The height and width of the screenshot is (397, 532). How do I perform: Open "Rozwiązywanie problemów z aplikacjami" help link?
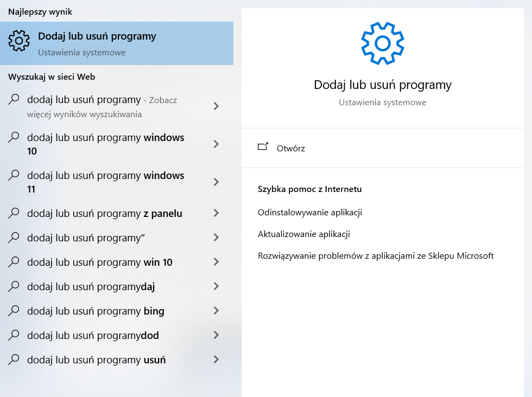(x=375, y=256)
